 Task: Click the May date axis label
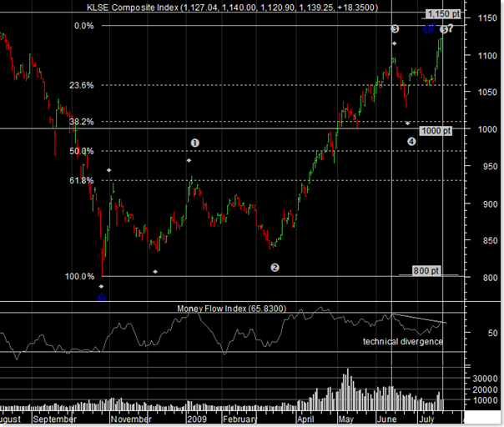[345, 419]
